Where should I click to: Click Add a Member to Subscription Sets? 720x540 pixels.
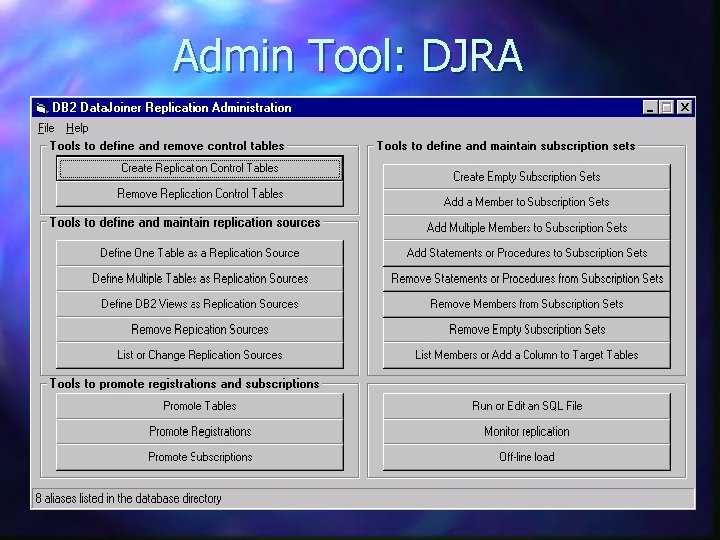(x=527, y=202)
